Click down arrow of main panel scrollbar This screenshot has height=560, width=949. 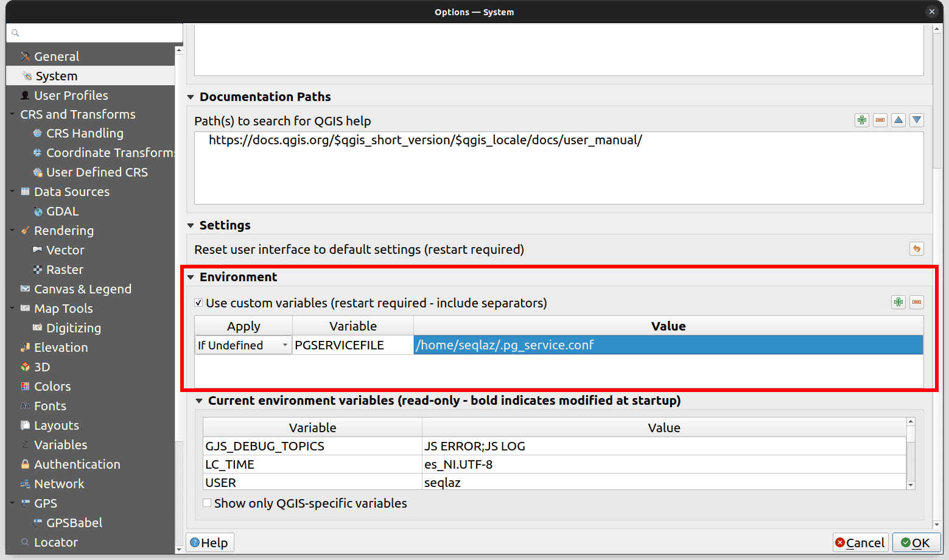click(937, 524)
